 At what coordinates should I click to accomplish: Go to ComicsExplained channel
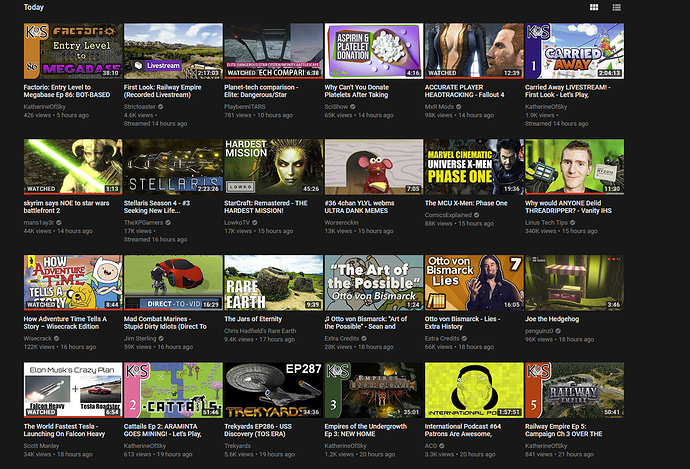(448, 215)
